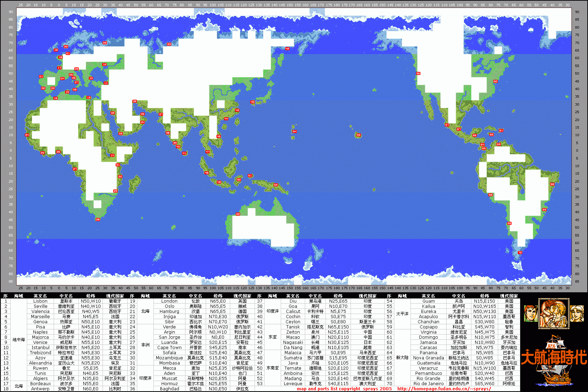This screenshot has width=588, height=392.
Task: Click the map and ports copyright text
Action: [x=344, y=389]
